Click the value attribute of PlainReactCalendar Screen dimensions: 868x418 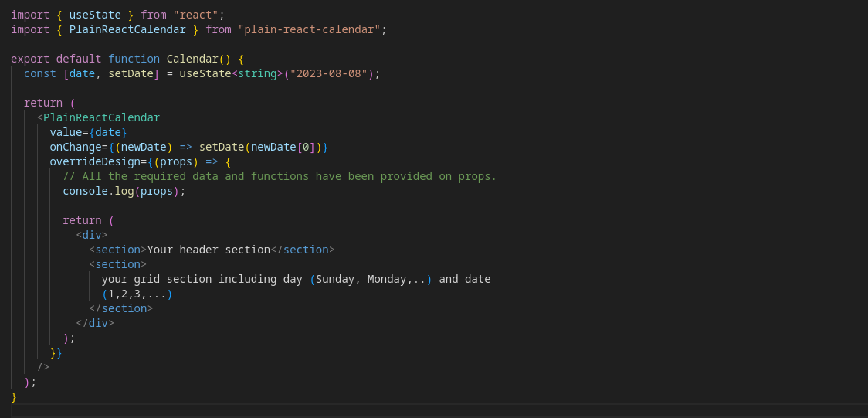[x=66, y=132]
